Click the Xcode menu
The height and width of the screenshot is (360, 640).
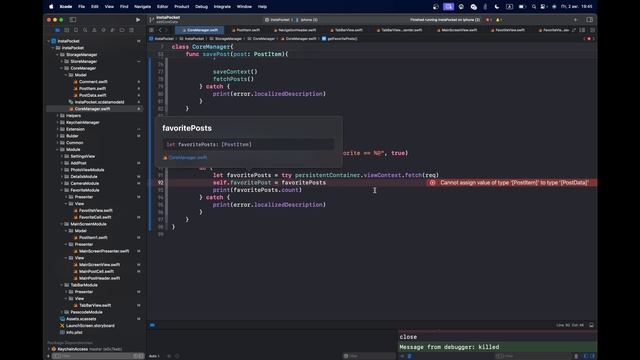(x=66, y=7)
